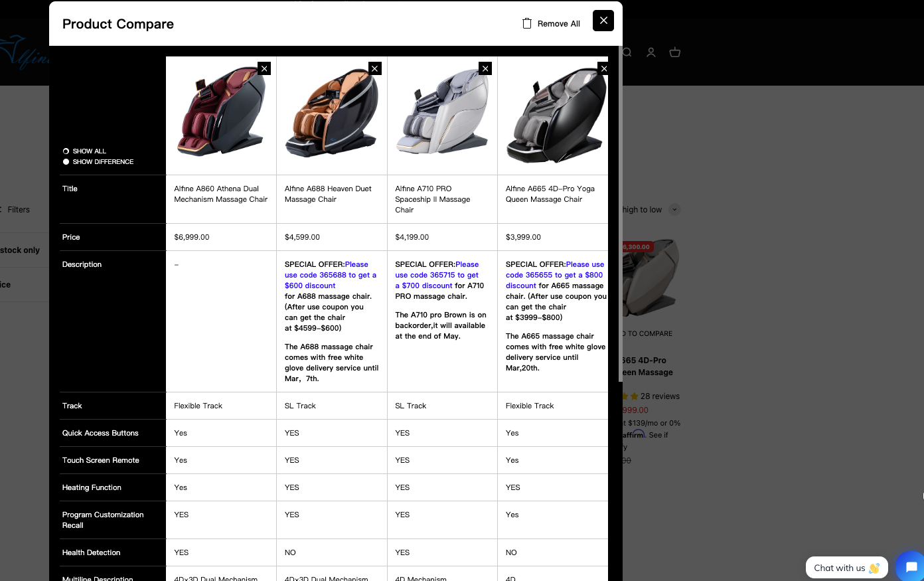This screenshot has width=924, height=581.
Task: Open the Filters panel
Action: point(18,210)
